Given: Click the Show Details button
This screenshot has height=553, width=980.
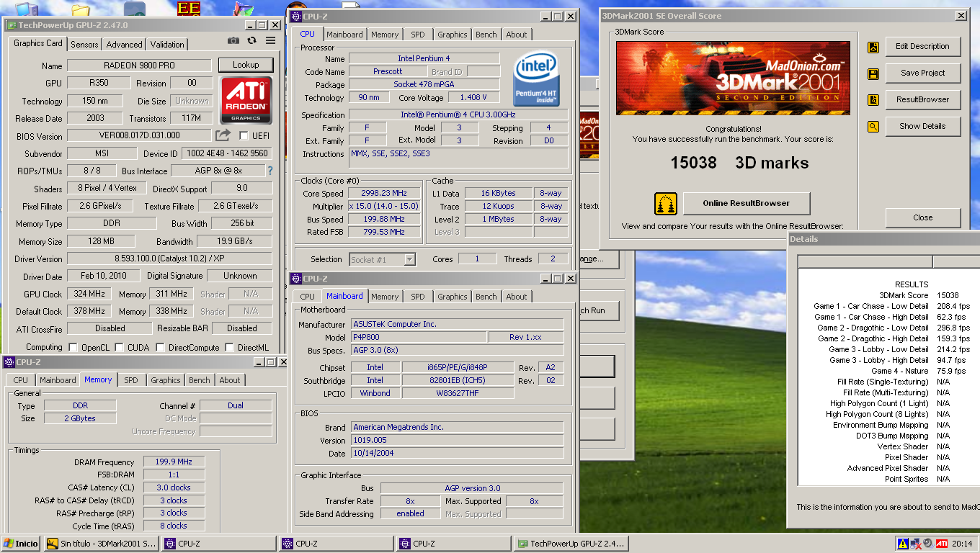Looking at the screenshot, I should coord(922,126).
